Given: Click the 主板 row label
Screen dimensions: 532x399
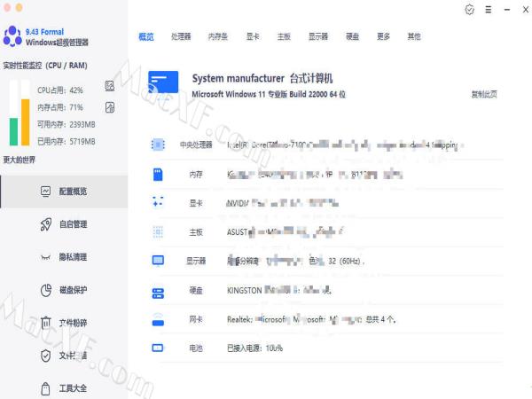Looking at the screenshot, I should coord(196,232).
